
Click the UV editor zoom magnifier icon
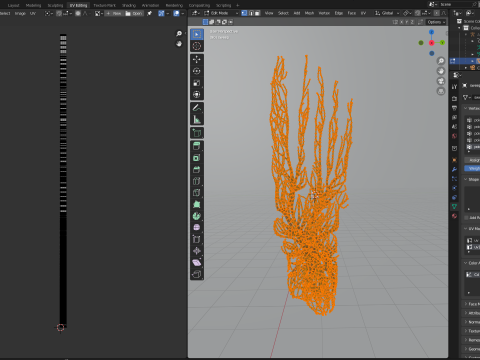(x=179, y=33)
